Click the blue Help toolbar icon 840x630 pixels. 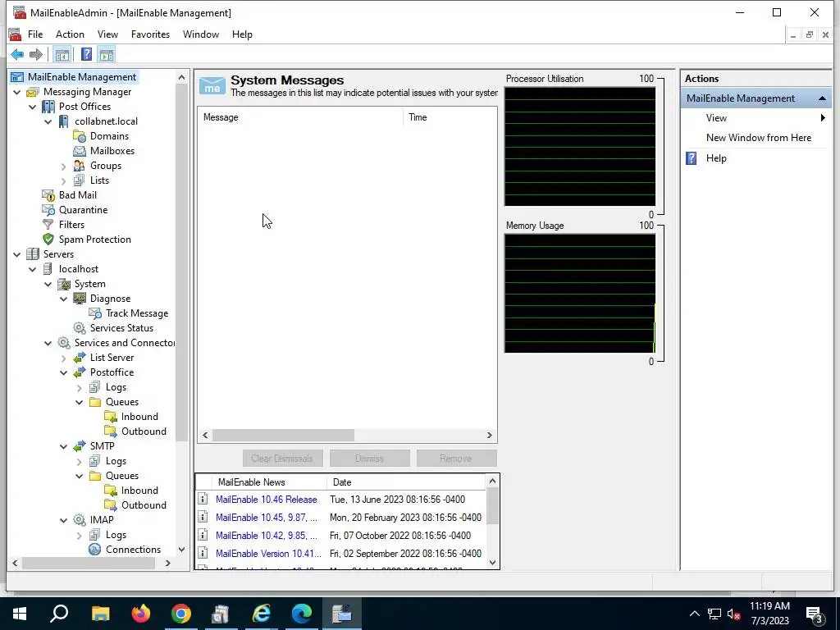86,54
